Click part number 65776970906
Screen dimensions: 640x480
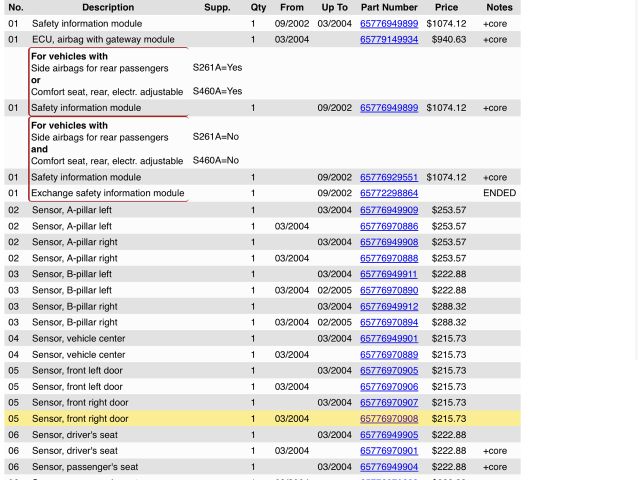389,387
